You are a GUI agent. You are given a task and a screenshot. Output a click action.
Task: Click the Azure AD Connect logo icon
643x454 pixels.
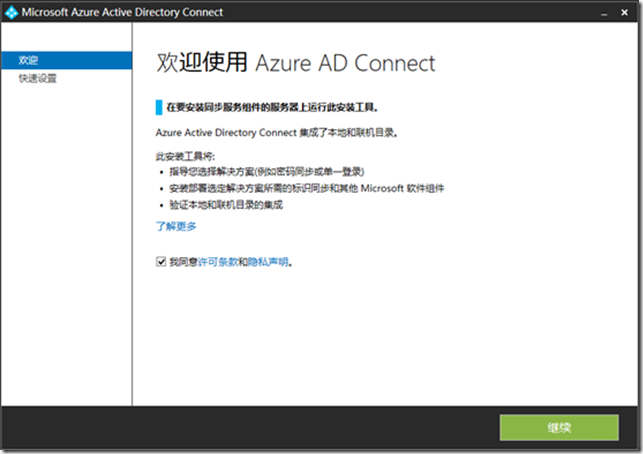coord(11,12)
